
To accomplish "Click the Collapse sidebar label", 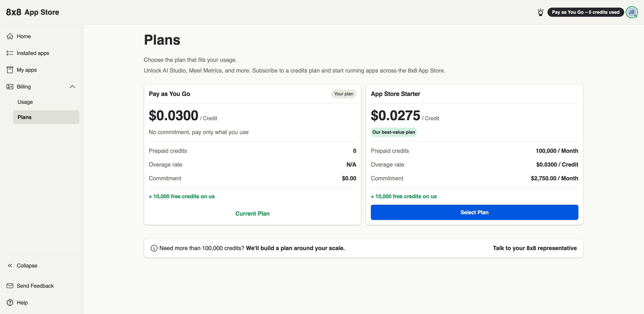I will pos(27,266).
